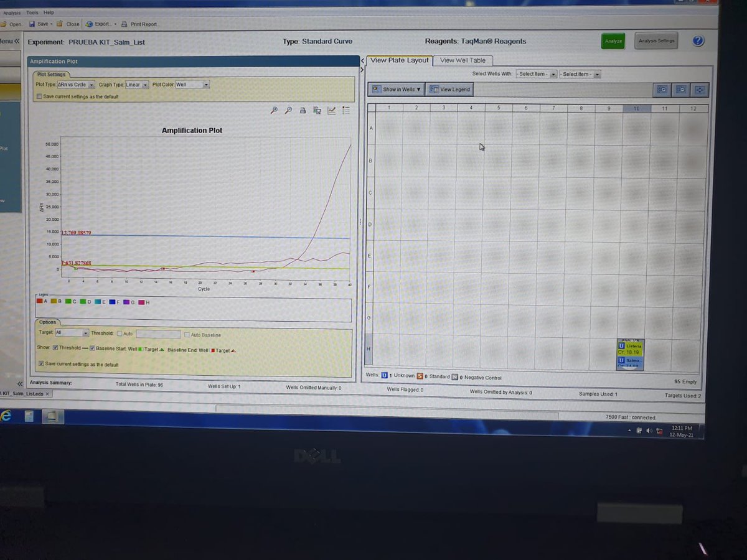Image resolution: width=747 pixels, height=560 pixels.
Task: Select the Plot Settings tab
Action: [51, 75]
